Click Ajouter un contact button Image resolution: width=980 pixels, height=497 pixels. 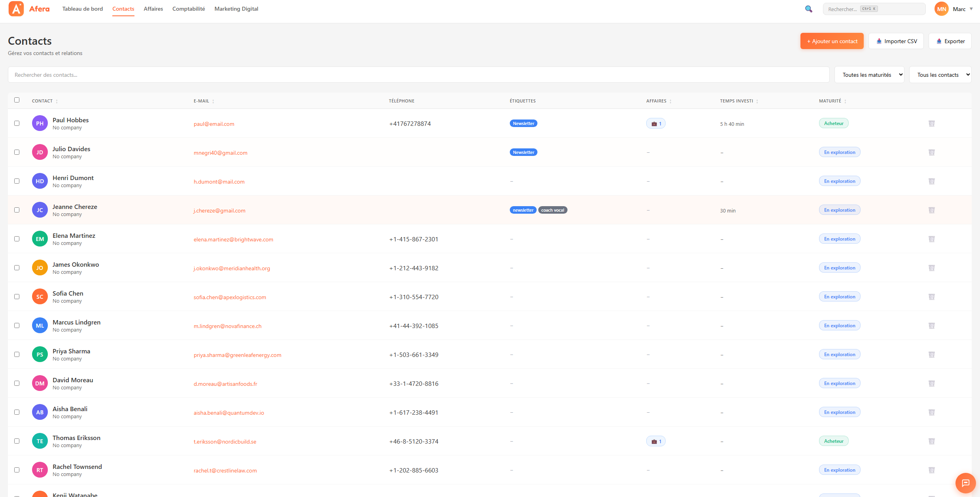click(x=832, y=41)
